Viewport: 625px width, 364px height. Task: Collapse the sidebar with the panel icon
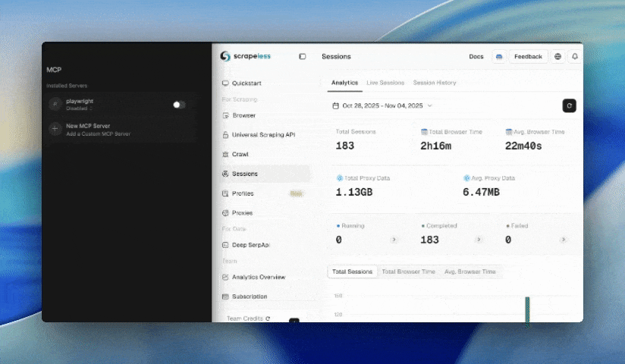pyautogui.click(x=303, y=57)
